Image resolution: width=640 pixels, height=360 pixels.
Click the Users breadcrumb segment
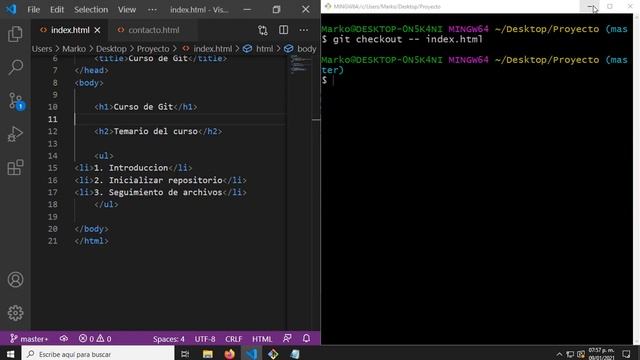tap(42, 49)
